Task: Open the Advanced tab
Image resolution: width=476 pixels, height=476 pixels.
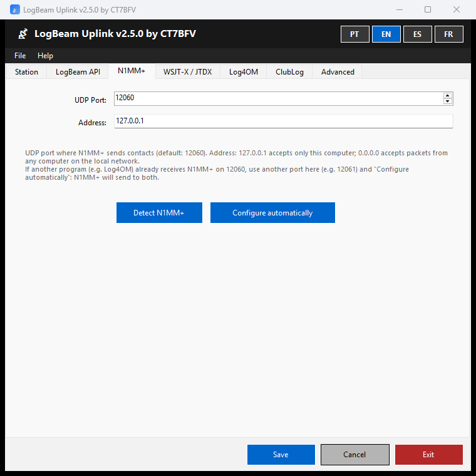Action: coord(338,72)
